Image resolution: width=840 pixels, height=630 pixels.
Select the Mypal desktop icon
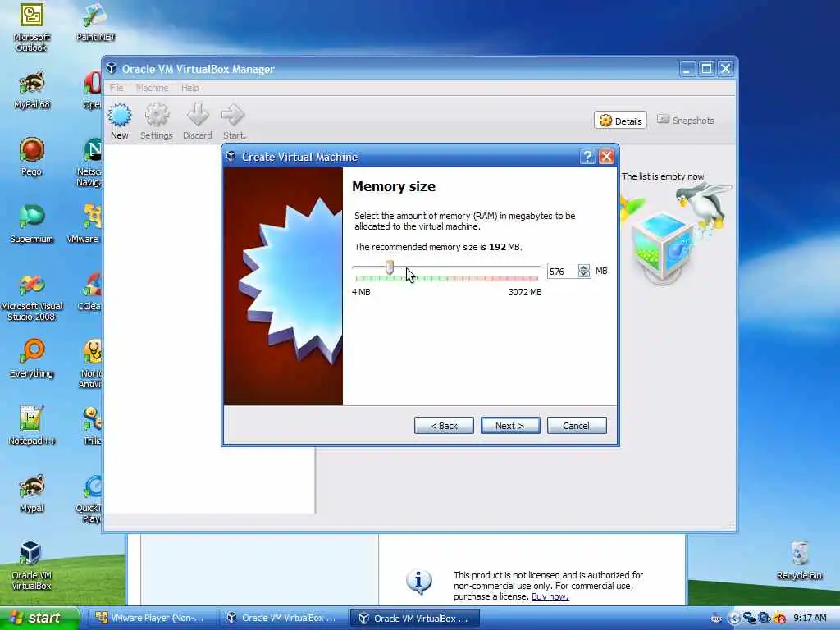(32, 493)
